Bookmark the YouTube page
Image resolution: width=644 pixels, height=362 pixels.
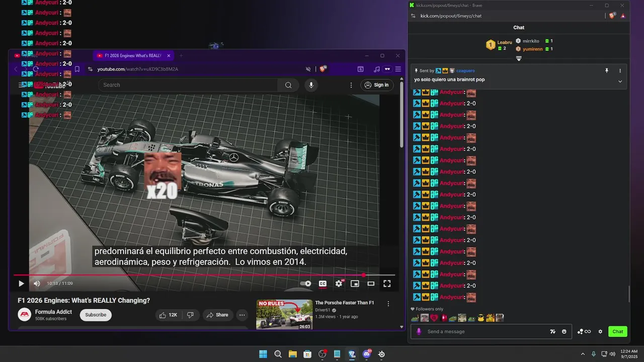(77, 69)
